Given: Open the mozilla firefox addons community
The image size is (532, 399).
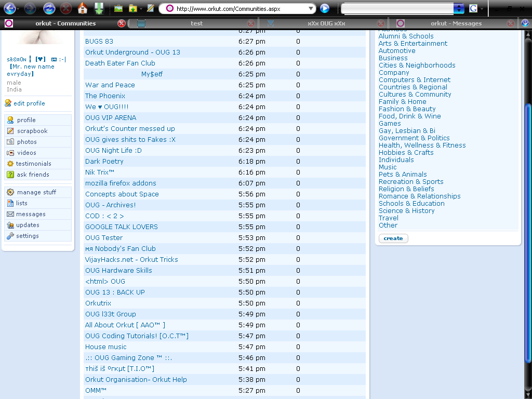Looking at the screenshot, I should (121, 183).
